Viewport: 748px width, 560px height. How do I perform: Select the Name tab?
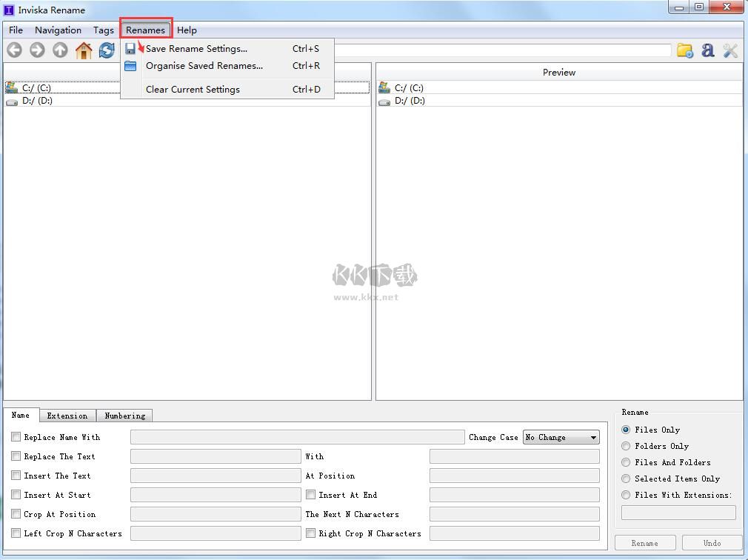tap(21, 415)
